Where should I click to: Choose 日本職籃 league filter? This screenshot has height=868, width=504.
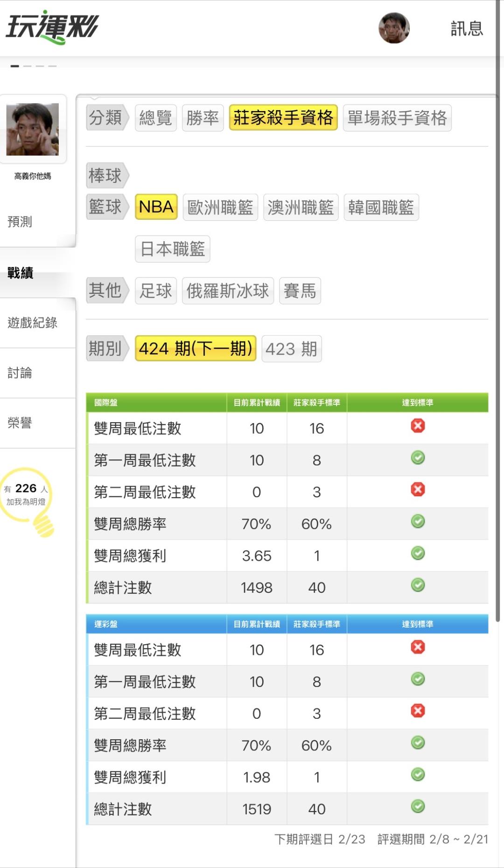click(173, 249)
